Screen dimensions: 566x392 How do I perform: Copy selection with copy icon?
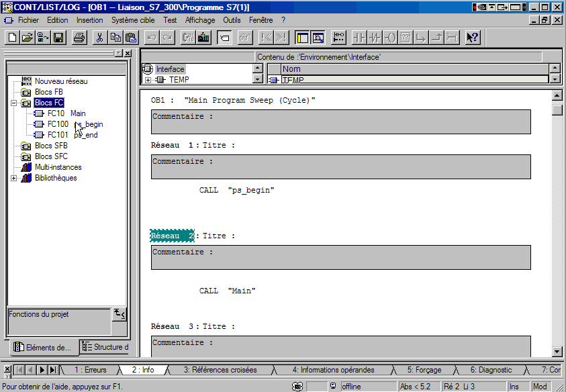point(115,38)
